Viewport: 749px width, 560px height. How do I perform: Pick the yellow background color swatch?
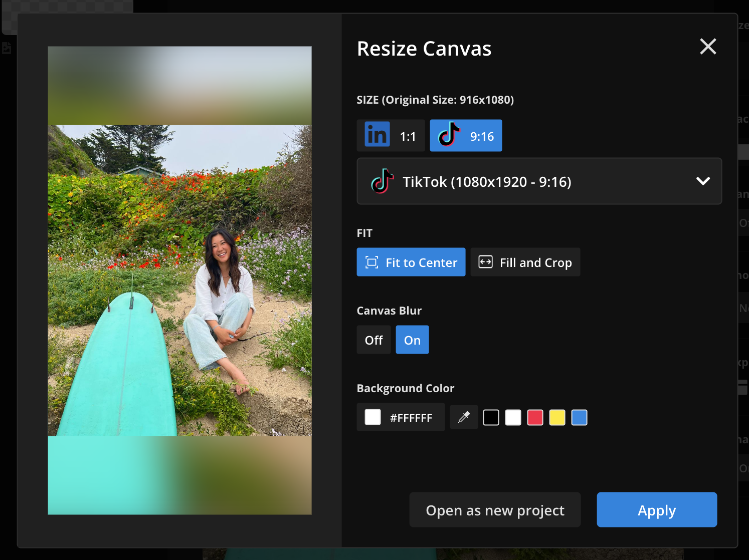pyautogui.click(x=557, y=417)
